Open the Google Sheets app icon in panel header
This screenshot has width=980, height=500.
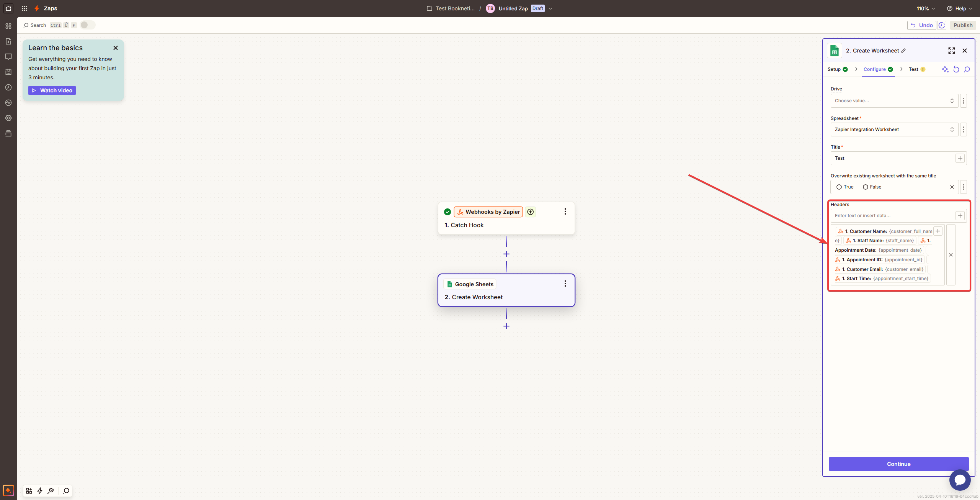point(835,51)
